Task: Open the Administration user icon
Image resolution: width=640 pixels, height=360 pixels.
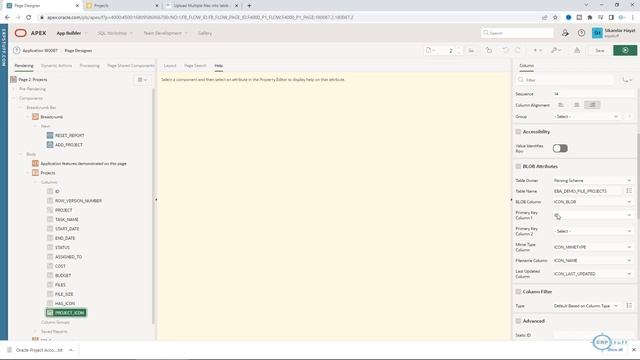Action: 565,33
